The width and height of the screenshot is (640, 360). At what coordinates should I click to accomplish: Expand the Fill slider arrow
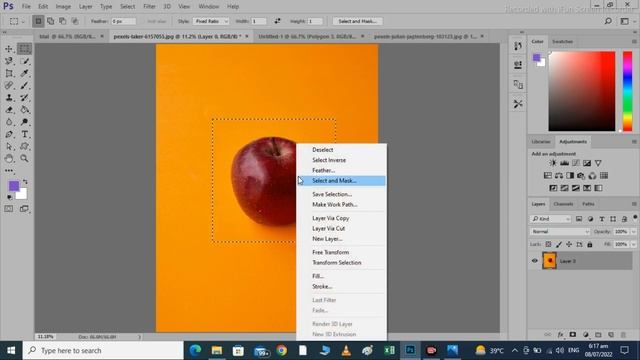(x=633, y=244)
